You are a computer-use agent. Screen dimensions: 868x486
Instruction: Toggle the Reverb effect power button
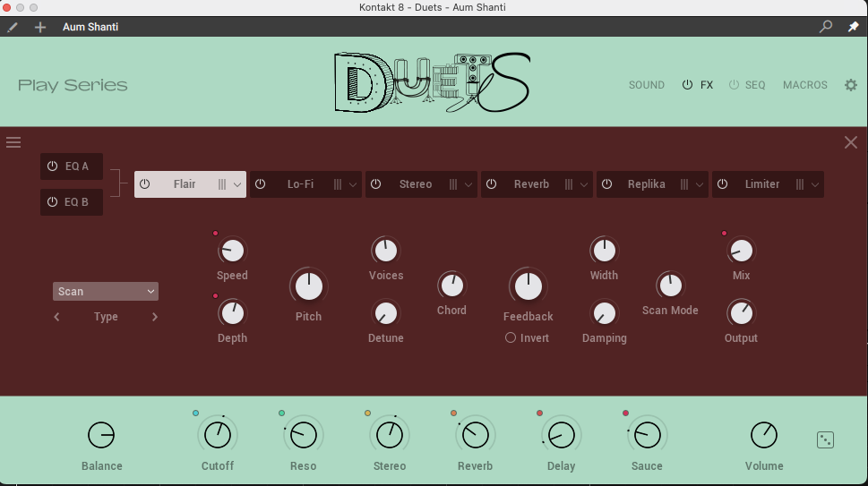tap(491, 184)
